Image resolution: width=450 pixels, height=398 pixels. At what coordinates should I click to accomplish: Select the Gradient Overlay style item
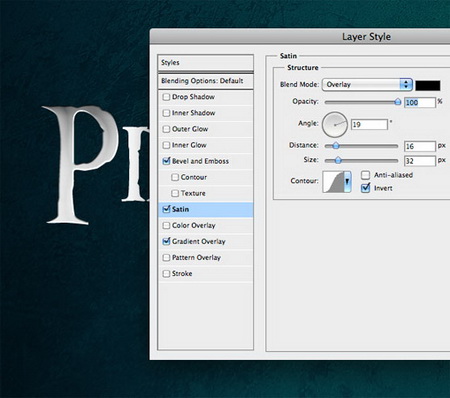206,241
